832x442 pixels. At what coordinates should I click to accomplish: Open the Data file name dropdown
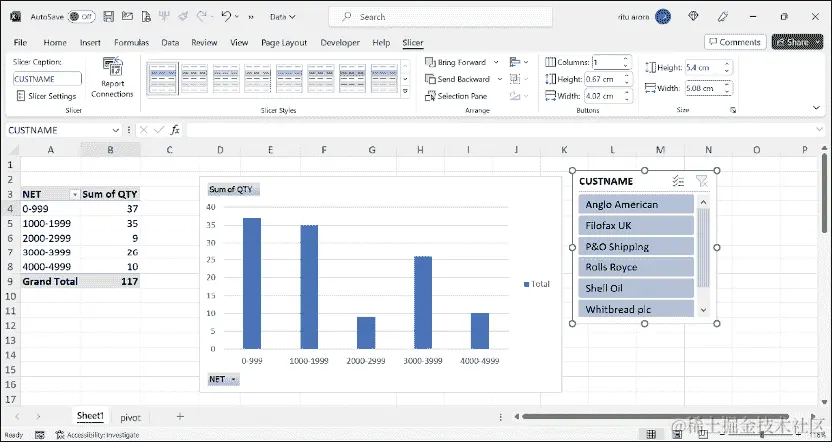pos(283,17)
